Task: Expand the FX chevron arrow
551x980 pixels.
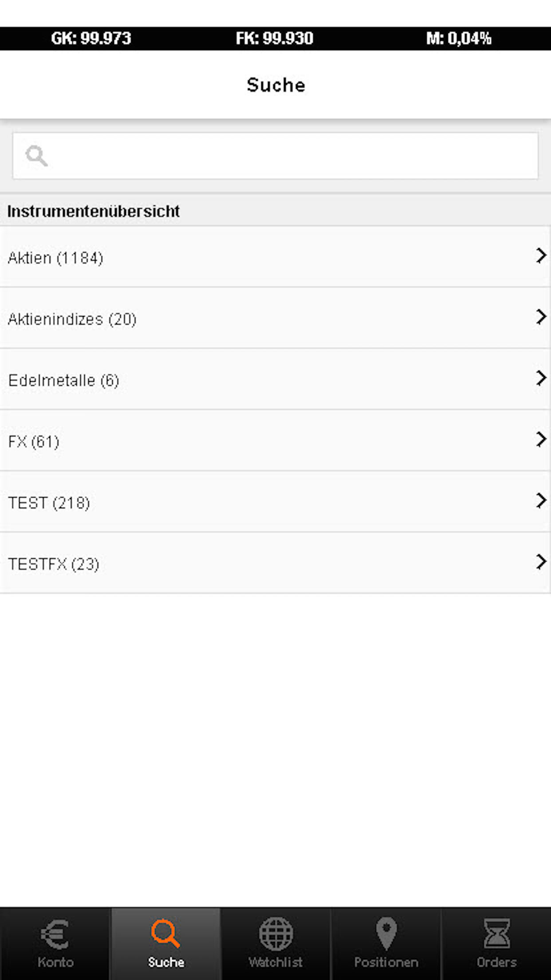Action: 541,439
